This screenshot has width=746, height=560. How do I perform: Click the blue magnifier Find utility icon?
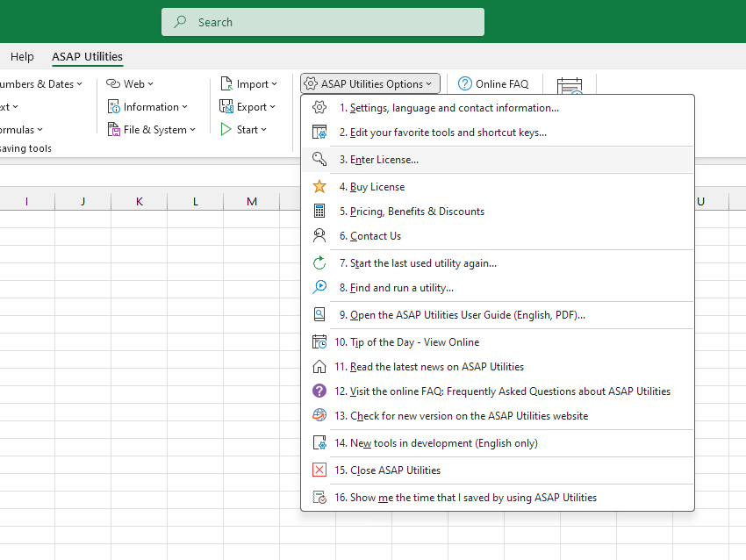click(319, 287)
